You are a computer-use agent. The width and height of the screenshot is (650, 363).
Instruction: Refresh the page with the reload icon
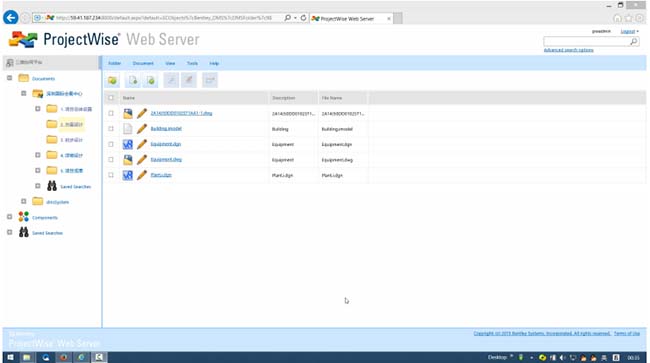pos(303,18)
